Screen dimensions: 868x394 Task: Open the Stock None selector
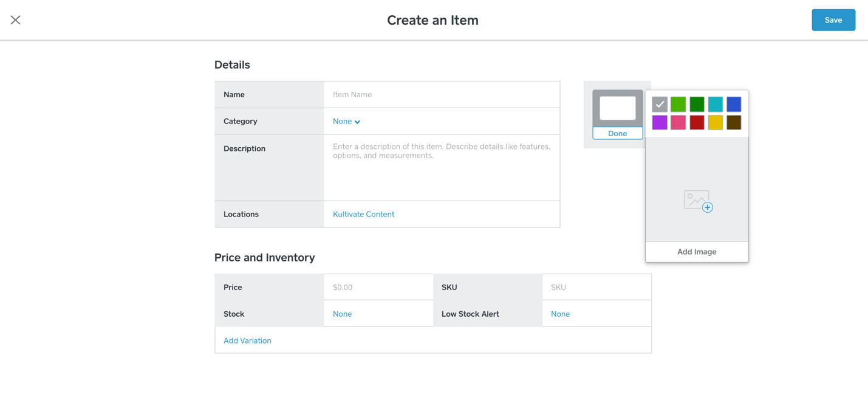pyautogui.click(x=342, y=314)
